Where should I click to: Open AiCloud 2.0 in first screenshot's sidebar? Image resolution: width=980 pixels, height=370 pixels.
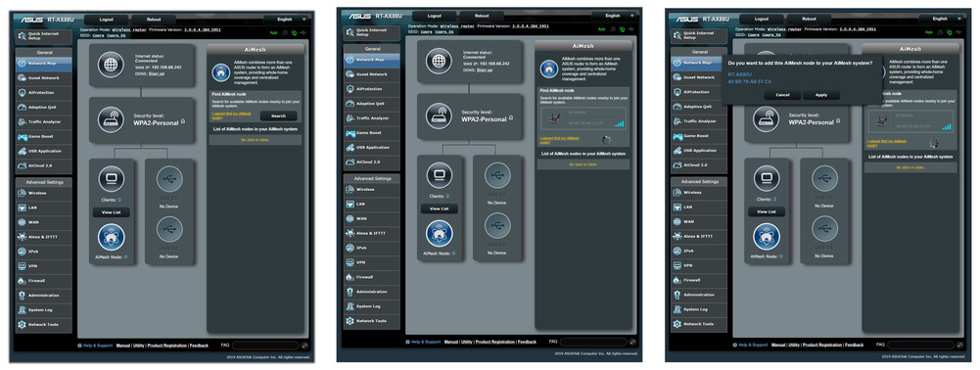(44, 165)
